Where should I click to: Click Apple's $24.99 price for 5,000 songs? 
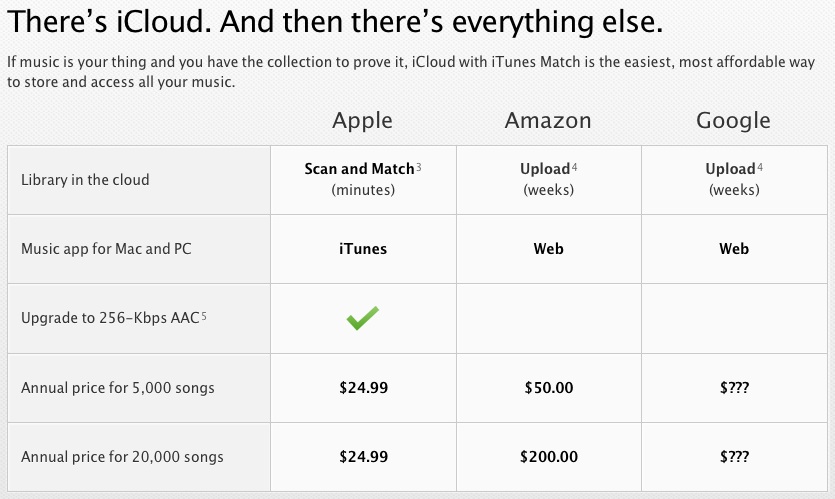[x=363, y=388]
